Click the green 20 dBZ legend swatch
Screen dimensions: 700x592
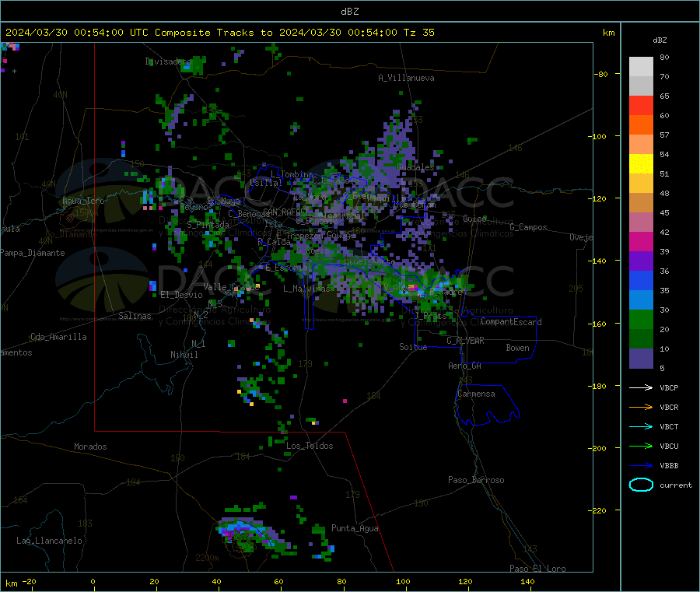641,319
